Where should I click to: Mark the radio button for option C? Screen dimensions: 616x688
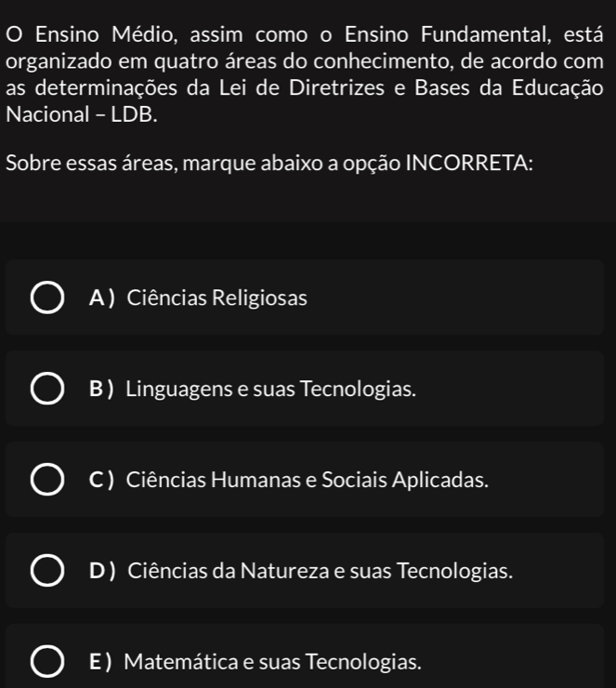point(47,480)
